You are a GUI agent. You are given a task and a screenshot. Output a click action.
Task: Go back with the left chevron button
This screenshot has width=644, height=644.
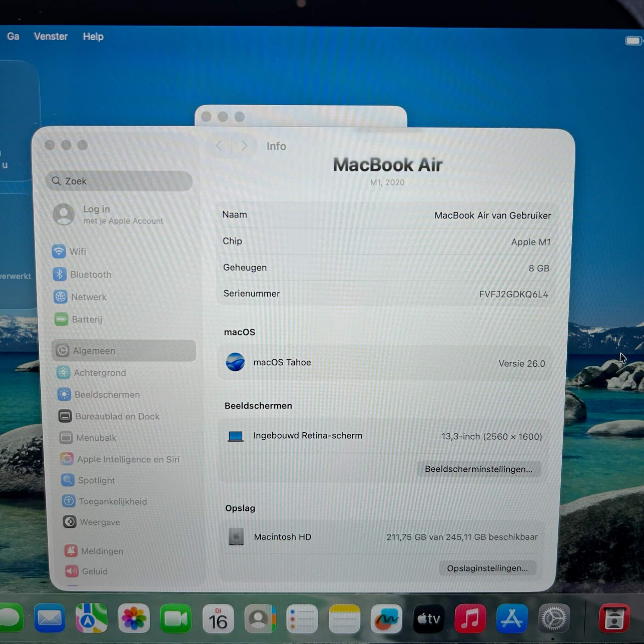(219, 145)
